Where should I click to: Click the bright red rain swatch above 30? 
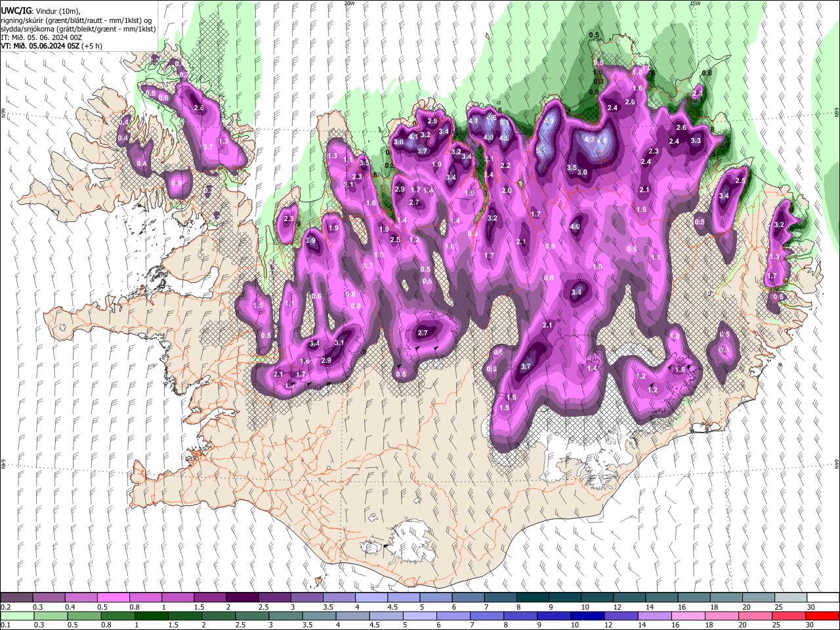click(x=822, y=616)
